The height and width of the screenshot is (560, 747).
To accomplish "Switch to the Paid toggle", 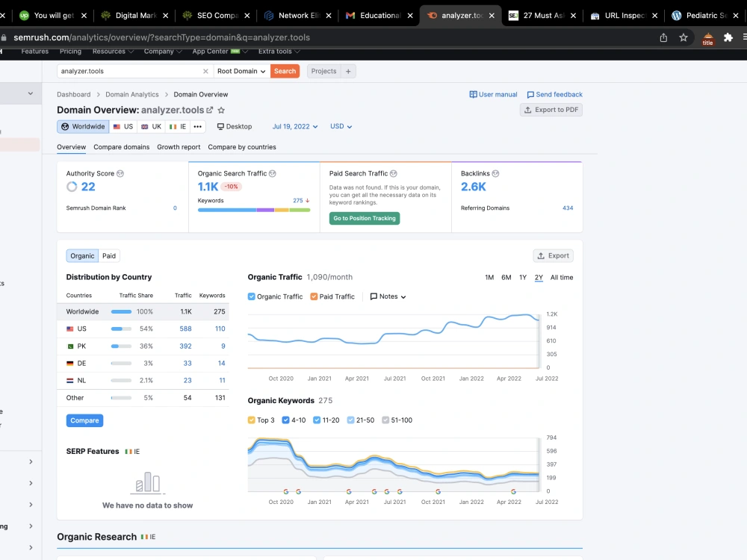I will (109, 255).
